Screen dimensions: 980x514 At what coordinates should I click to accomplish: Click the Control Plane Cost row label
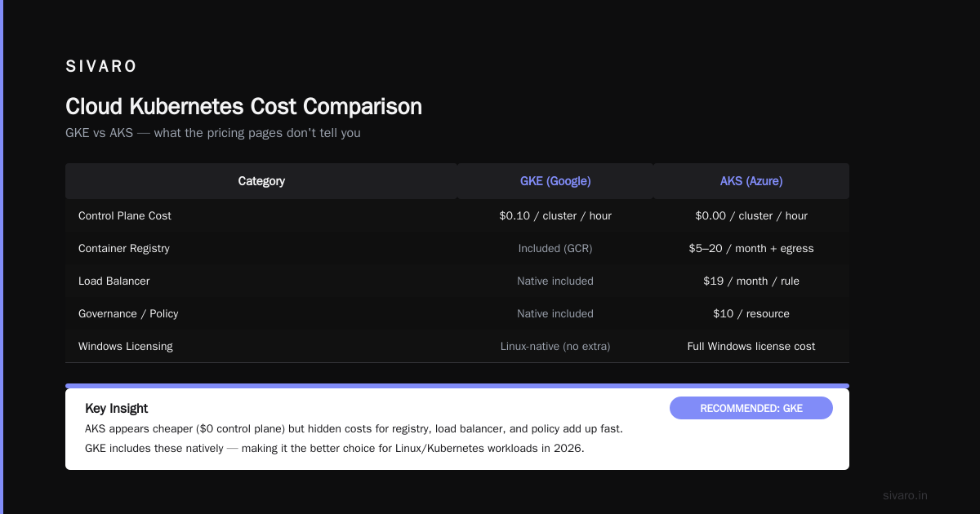[x=125, y=215]
